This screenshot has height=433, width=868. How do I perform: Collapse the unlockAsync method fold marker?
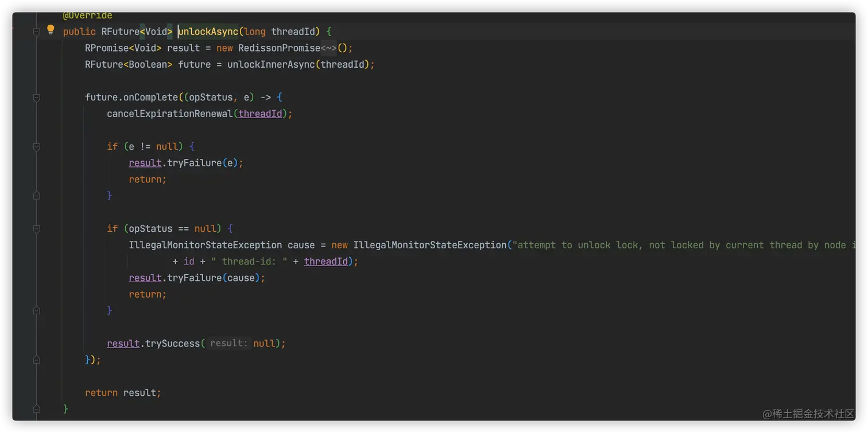coord(36,32)
